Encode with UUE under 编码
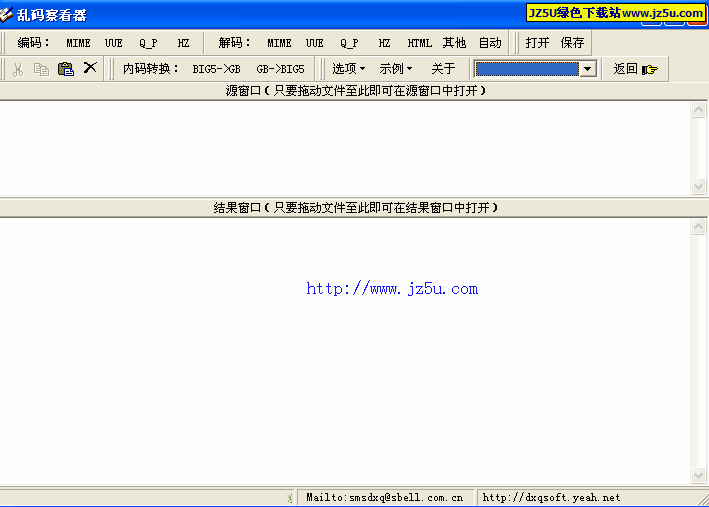The image size is (709, 507). [113, 43]
